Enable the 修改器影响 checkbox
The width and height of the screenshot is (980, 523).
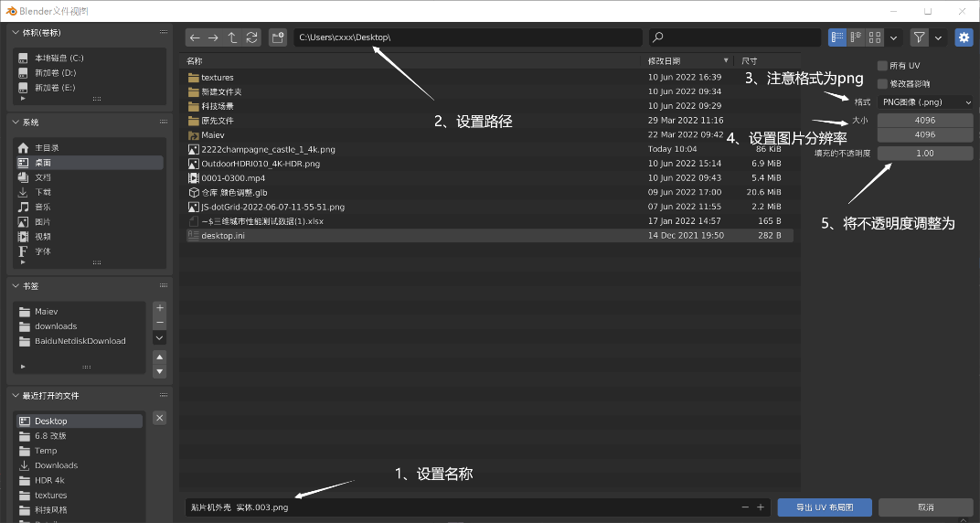point(882,83)
